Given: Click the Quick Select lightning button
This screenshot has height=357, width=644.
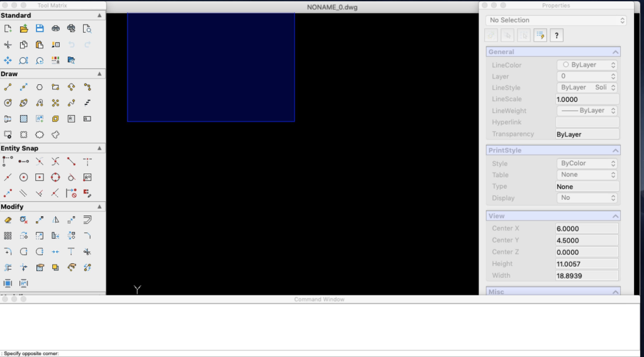Looking at the screenshot, I should (x=540, y=35).
